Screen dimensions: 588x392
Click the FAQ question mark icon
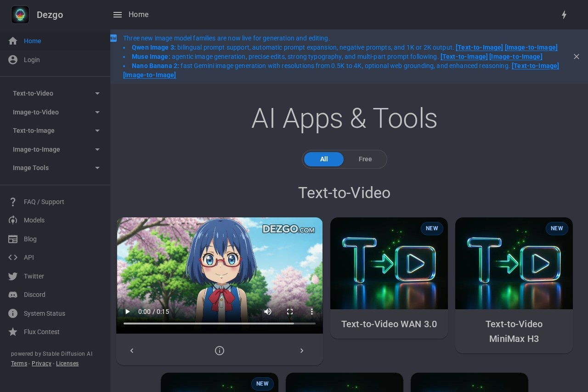[x=13, y=202]
